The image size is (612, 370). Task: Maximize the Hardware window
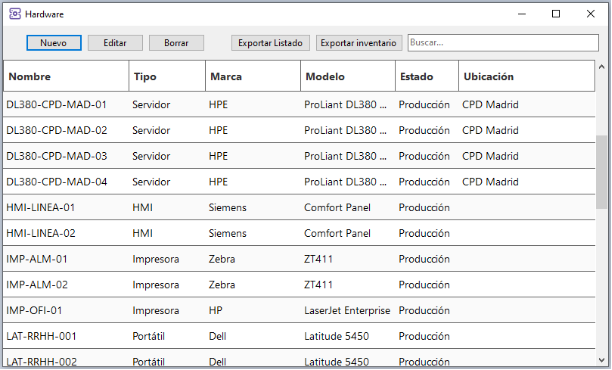[556, 14]
